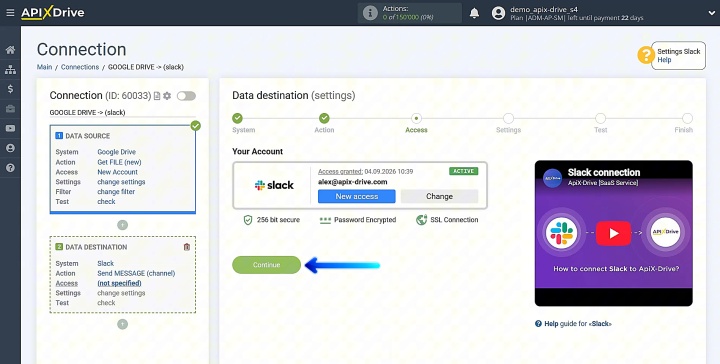This screenshot has width=720, height=364.
Task: Delete data destination with trash icon
Action: pyautogui.click(x=187, y=246)
